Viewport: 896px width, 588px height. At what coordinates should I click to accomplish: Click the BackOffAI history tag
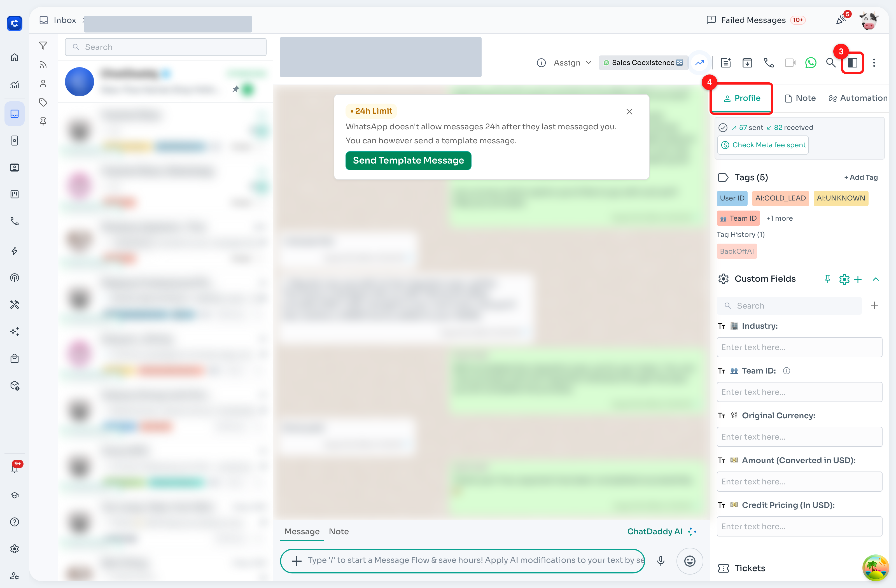pyautogui.click(x=736, y=251)
